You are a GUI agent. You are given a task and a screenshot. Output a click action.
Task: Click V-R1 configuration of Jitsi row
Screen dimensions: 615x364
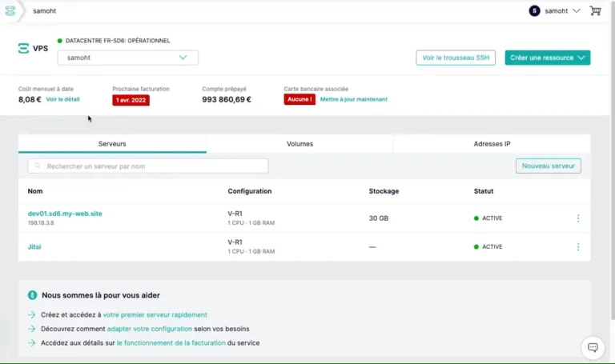pos(235,242)
